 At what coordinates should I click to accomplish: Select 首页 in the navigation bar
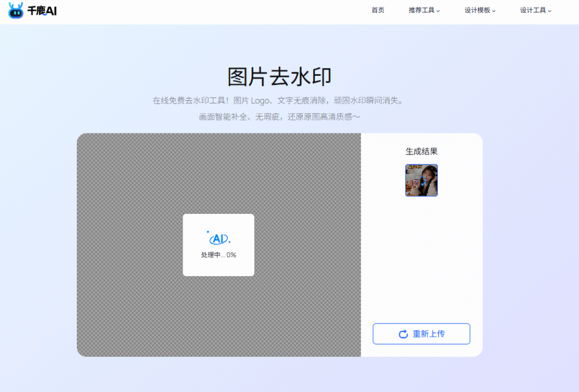pos(378,10)
